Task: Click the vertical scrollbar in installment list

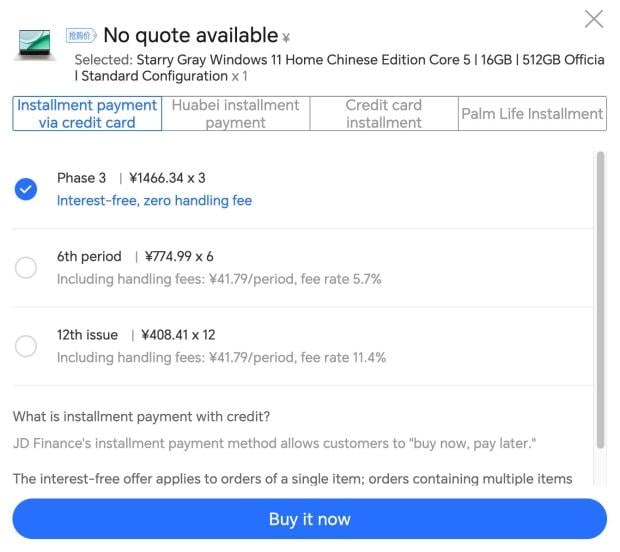Action: [x=601, y=300]
